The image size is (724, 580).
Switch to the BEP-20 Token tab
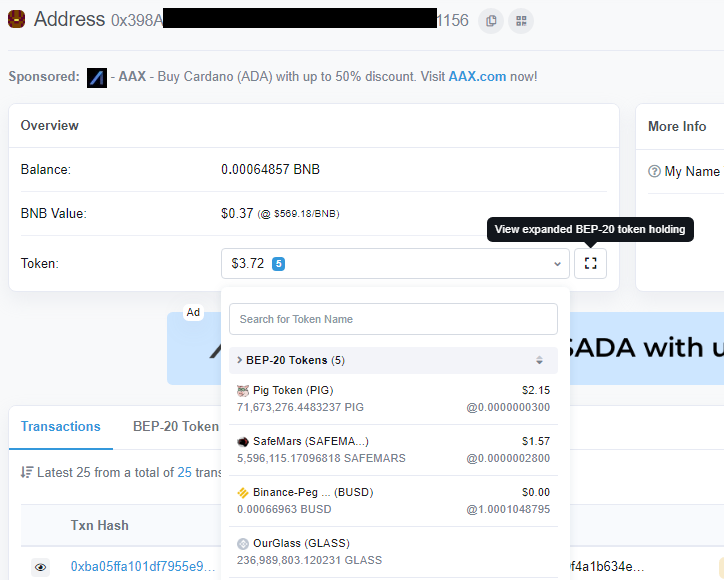click(x=175, y=426)
